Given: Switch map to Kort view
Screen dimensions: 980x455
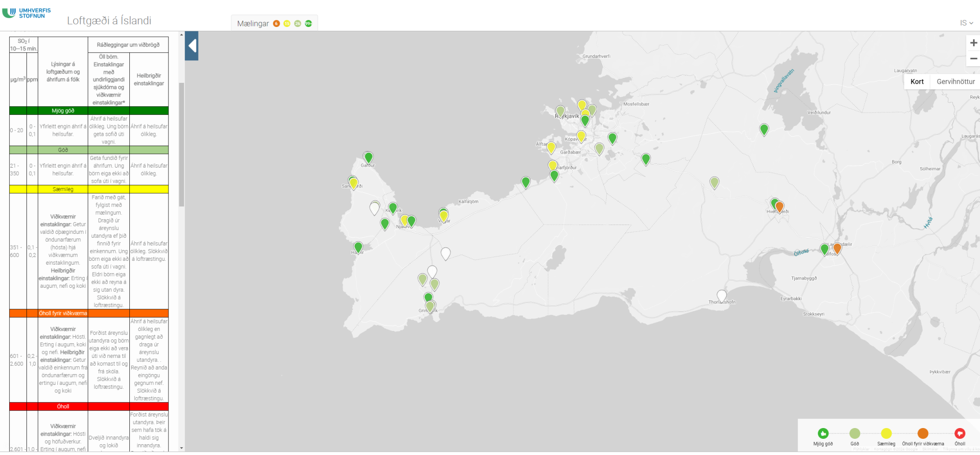Looking at the screenshot, I should (x=917, y=81).
